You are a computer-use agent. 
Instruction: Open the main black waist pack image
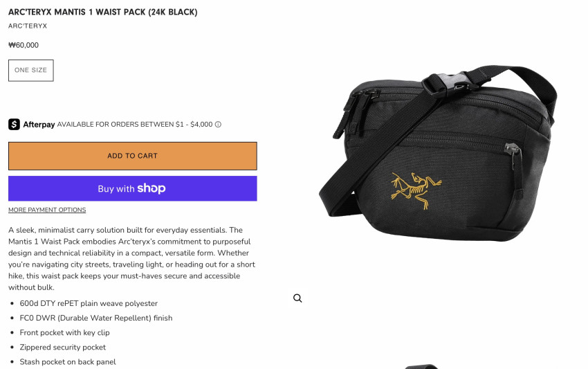tap(438, 154)
